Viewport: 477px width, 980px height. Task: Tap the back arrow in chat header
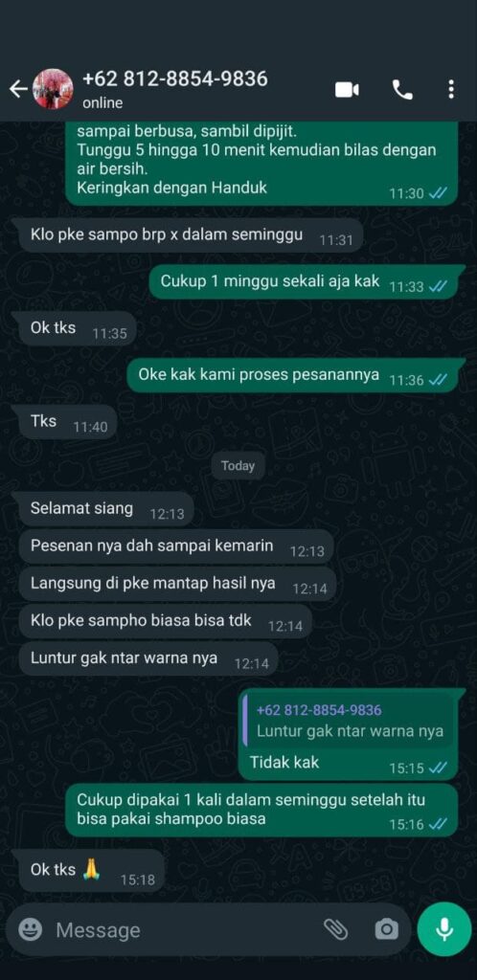(x=18, y=89)
